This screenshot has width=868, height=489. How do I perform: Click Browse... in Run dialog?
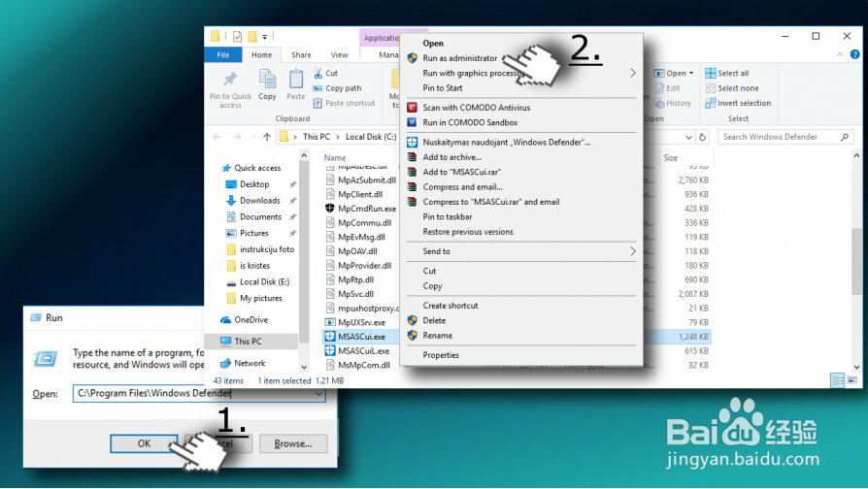click(x=293, y=443)
